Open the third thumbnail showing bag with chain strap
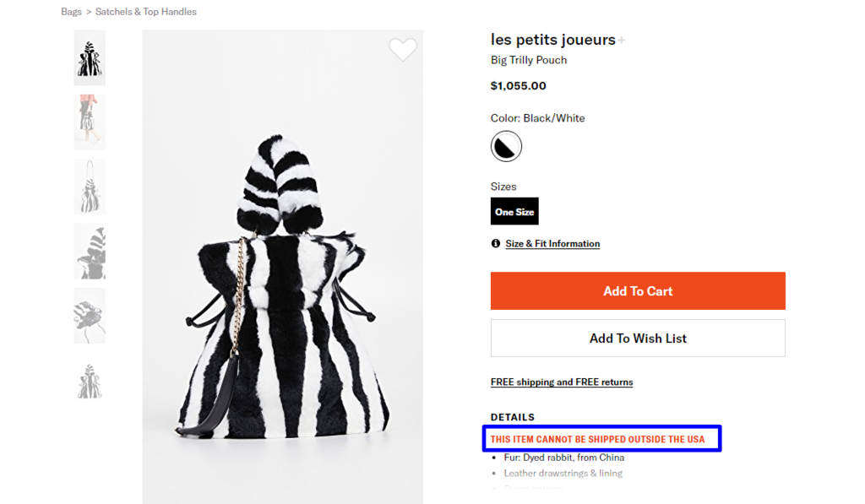 pyautogui.click(x=90, y=187)
